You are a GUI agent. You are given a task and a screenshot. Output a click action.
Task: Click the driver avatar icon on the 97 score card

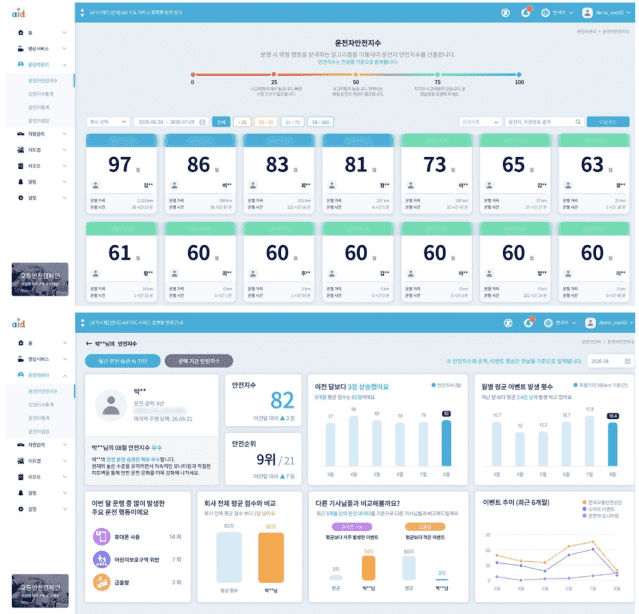click(96, 185)
